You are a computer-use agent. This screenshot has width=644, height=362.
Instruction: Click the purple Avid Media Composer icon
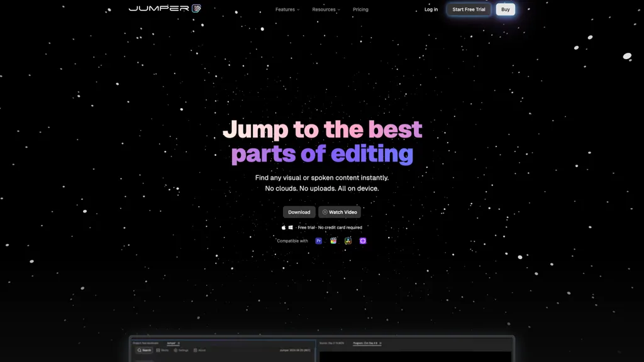click(363, 241)
